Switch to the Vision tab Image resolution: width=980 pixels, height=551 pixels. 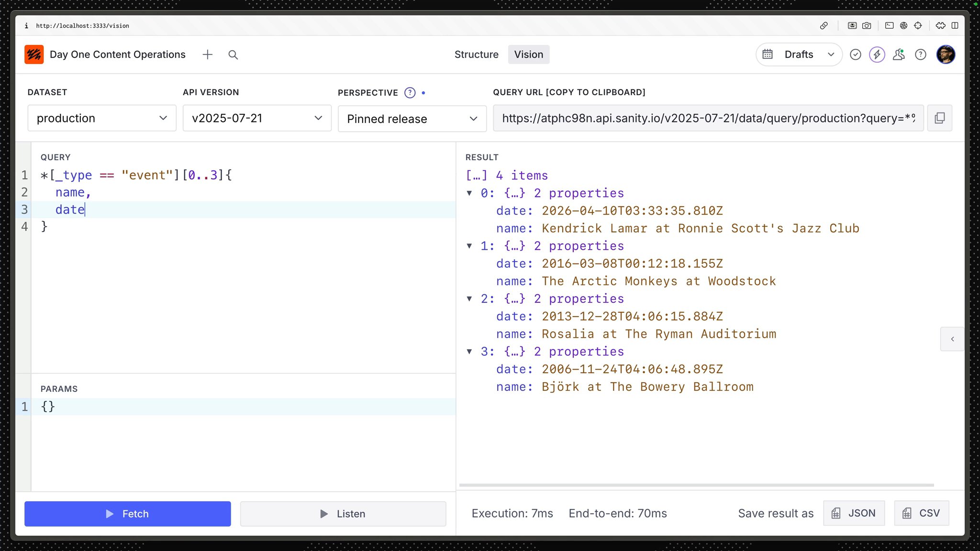point(529,55)
